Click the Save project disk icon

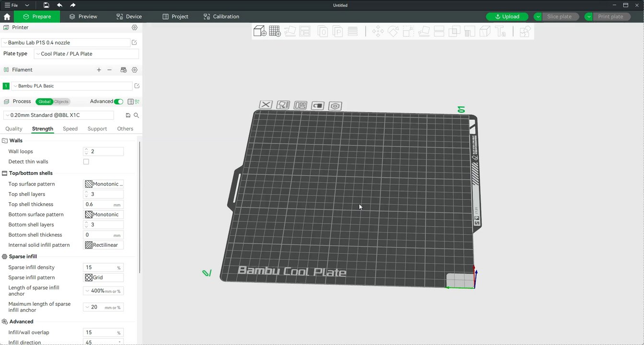(46, 5)
